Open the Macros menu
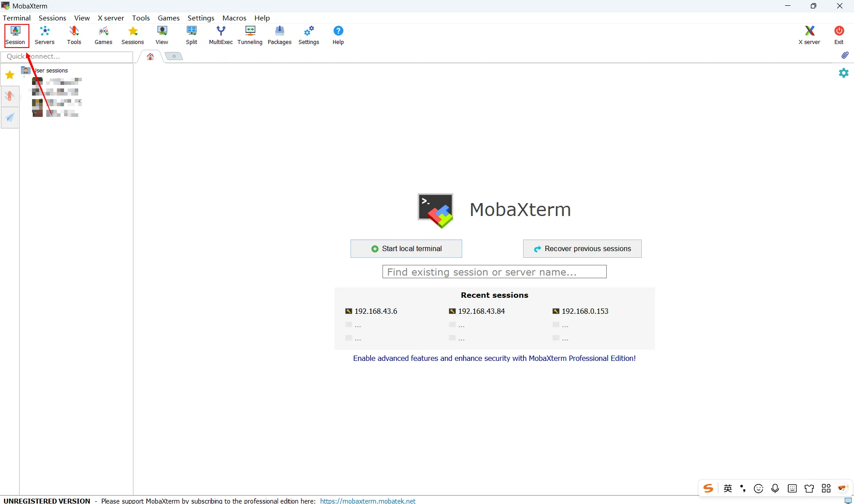Image resolution: width=854 pixels, height=504 pixels. pos(234,18)
